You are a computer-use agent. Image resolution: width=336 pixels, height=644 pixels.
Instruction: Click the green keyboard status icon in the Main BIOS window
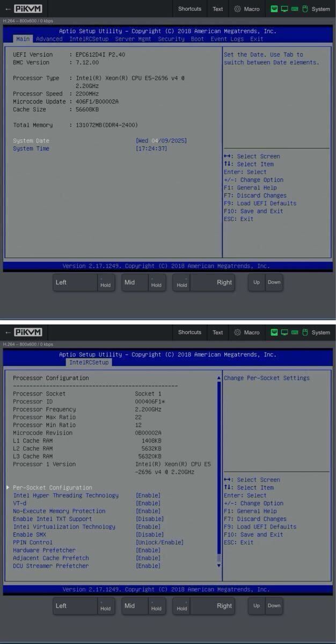coord(295,9)
